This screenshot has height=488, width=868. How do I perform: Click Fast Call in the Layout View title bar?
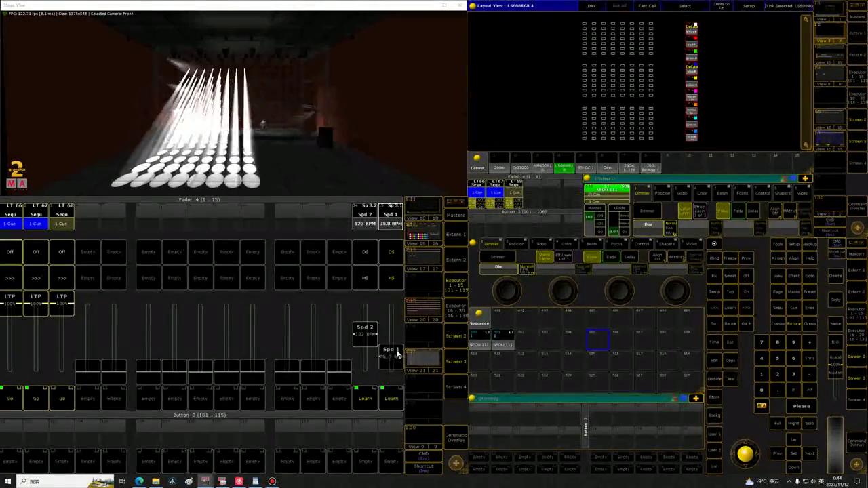coord(647,6)
